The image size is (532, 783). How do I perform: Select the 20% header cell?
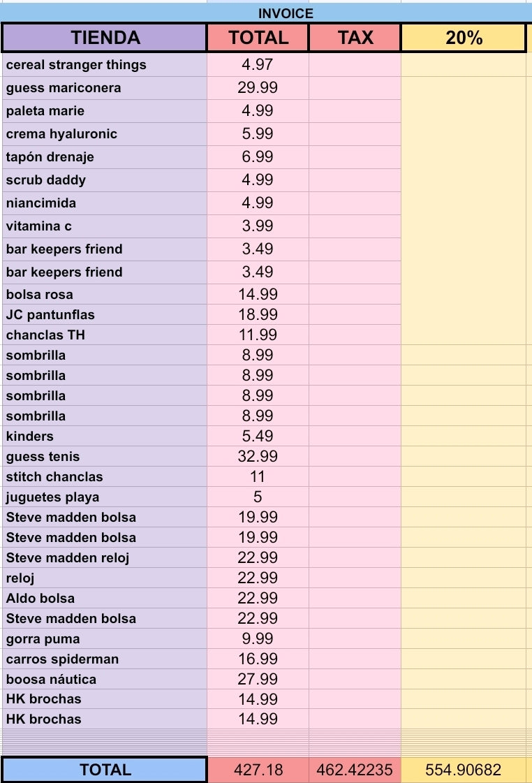[464, 38]
